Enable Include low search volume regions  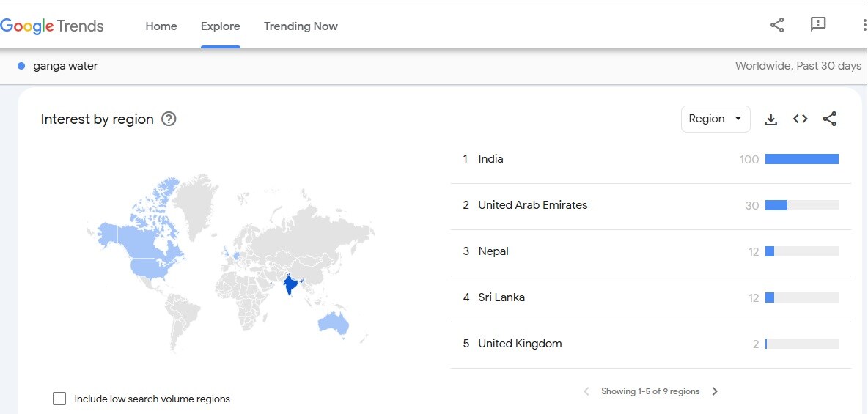pyautogui.click(x=59, y=399)
